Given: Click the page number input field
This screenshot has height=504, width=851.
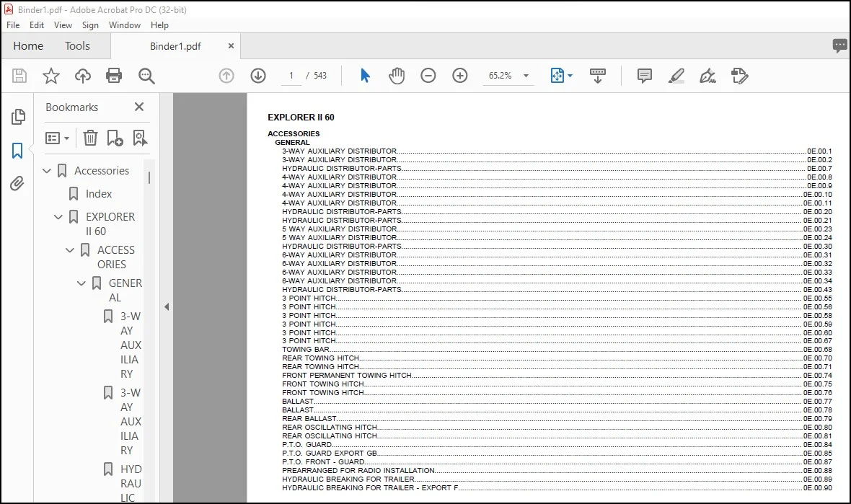Looking at the screenshot, I should click(x=291, y=76).
